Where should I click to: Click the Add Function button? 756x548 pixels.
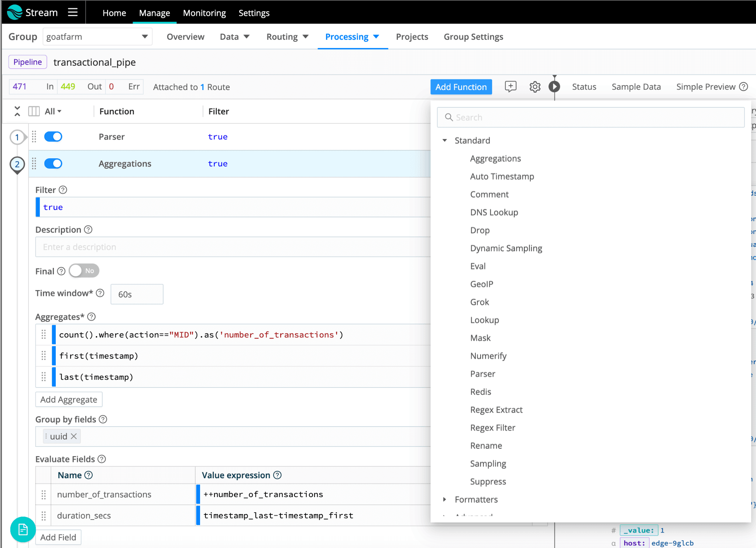coord(461,87)
